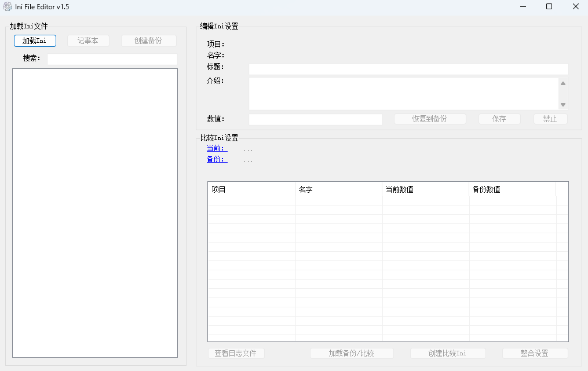Sort by 当前数值 column header

[x=426, y=190]
